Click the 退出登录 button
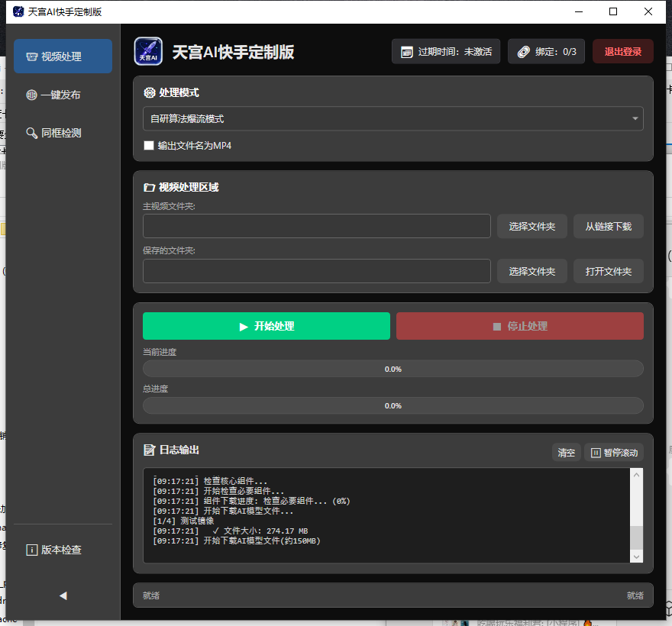Screen dimensions: 672x626 pyautogui.click(x=622, y=52)
